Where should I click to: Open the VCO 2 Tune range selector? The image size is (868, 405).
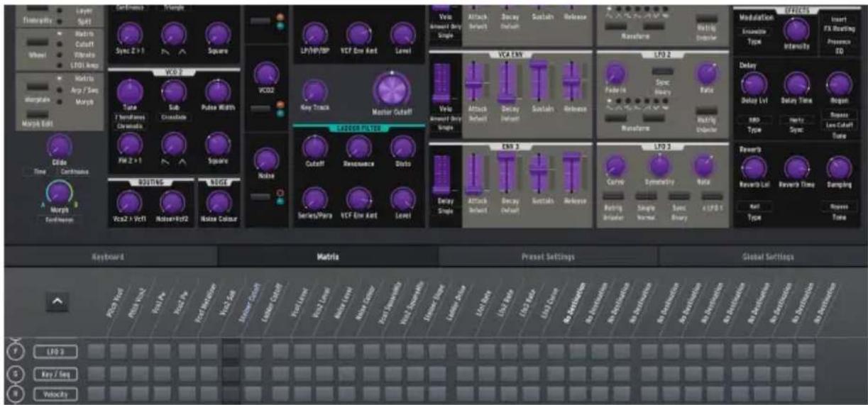point(129,116)
